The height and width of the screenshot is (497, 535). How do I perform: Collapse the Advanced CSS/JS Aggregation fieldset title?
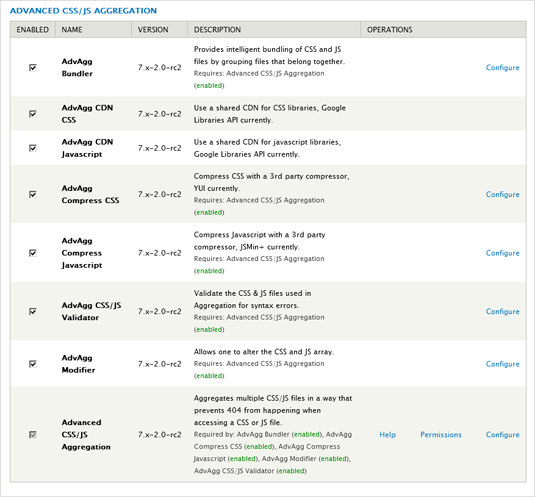[x=83, y=11]
